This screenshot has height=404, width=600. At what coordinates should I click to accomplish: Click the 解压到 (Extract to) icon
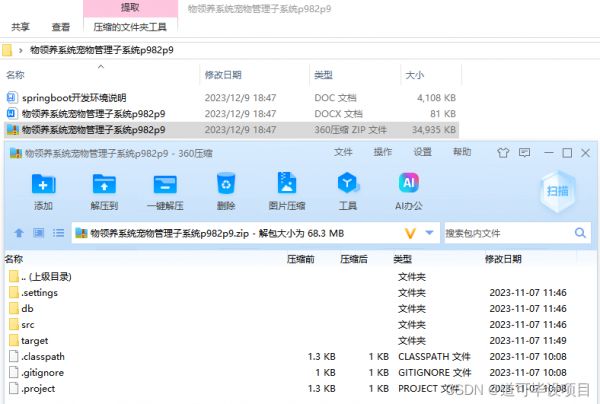click(104, 184)
